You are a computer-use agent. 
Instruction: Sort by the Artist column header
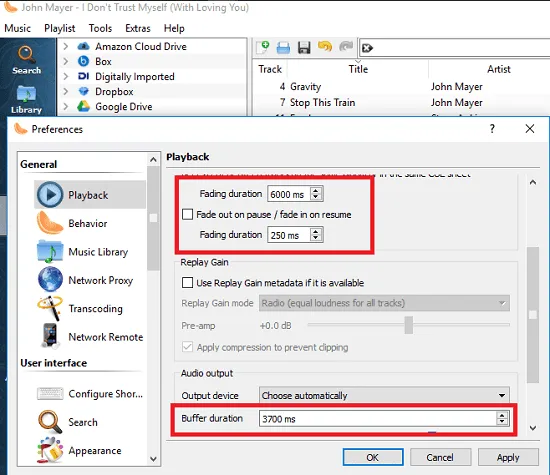click(x=498, y=69)
